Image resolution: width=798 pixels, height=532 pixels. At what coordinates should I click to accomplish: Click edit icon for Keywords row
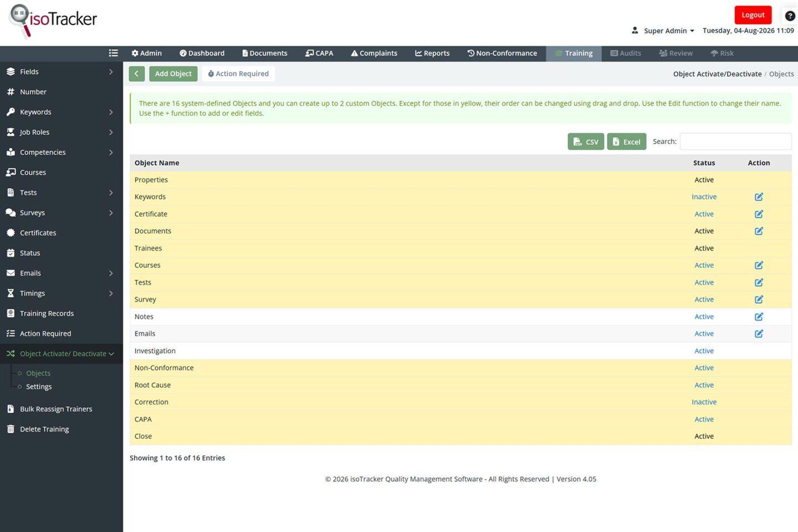click(759, 197)
